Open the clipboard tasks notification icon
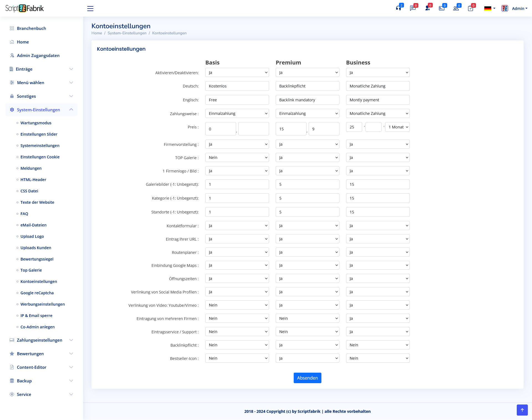 click(470, 8)
